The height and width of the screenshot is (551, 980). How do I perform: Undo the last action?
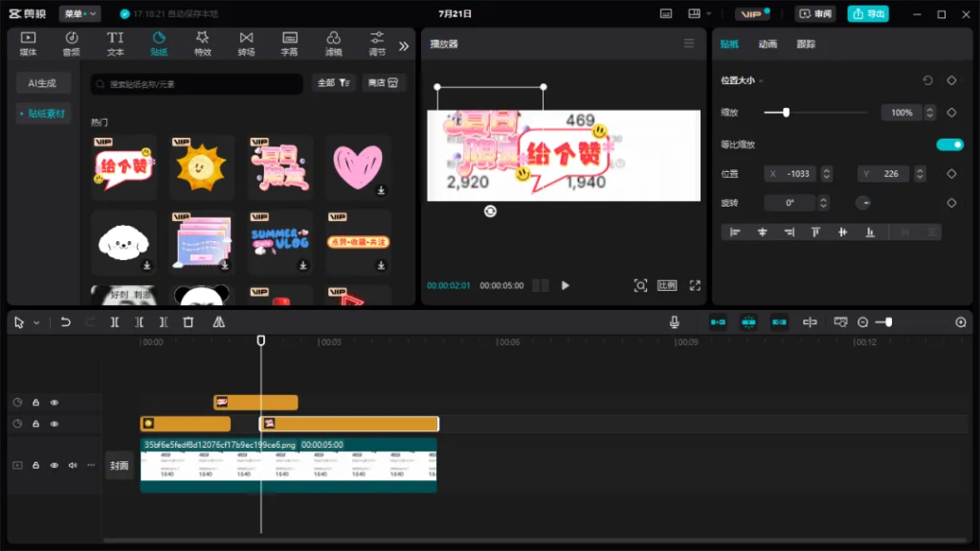click(65, 322)
